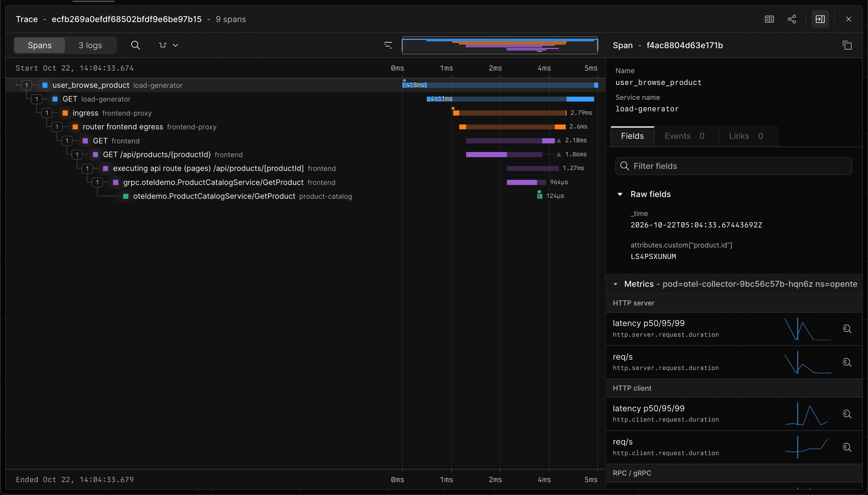Click the trace minimap overview
Screen dimensions: 868x495
(500, 45)
